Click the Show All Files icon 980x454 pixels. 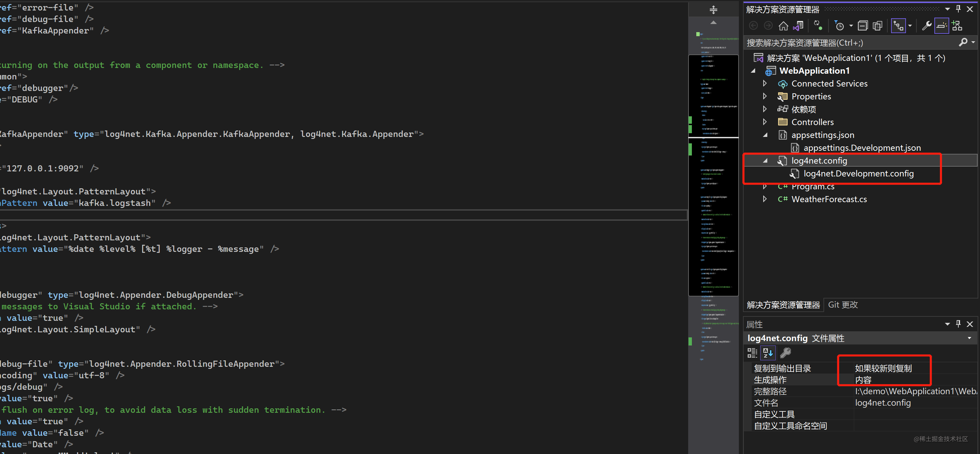[x=877, y=26]
